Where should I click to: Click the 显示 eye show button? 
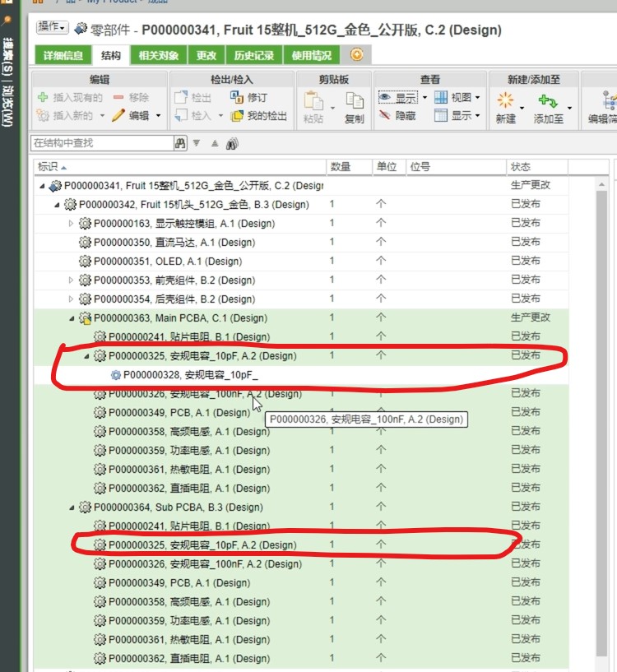(398, 98)
